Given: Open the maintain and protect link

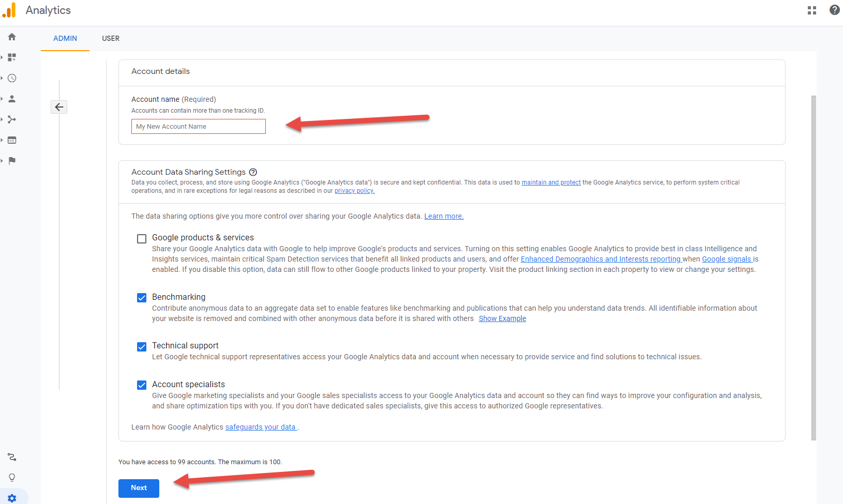Looking at the screenshot, I should coord(551,182).
